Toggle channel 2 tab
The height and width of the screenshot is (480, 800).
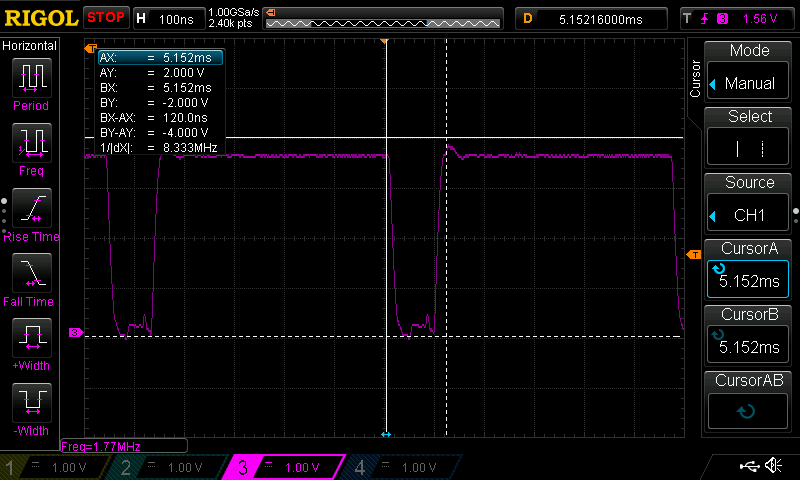(168, 467)
